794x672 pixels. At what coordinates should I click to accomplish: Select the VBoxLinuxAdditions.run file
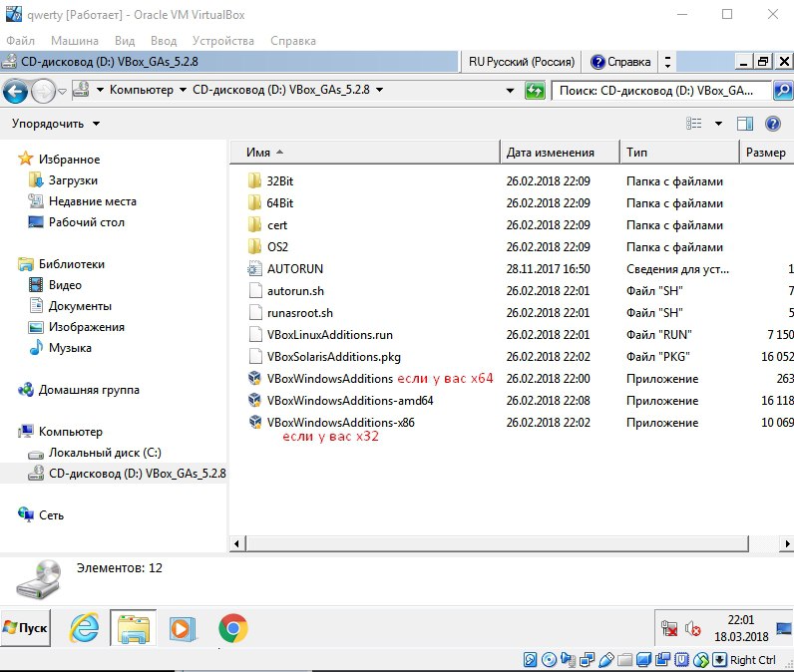(321, 334)
